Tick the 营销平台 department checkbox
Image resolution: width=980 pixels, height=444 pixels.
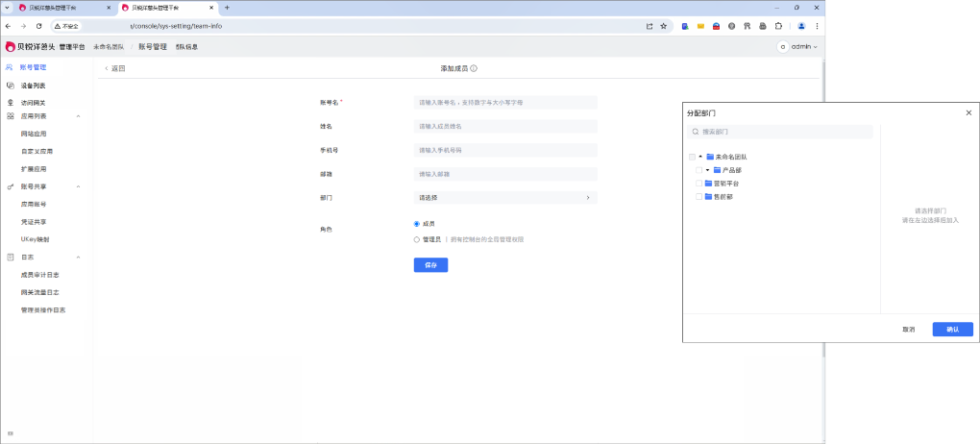698,183
